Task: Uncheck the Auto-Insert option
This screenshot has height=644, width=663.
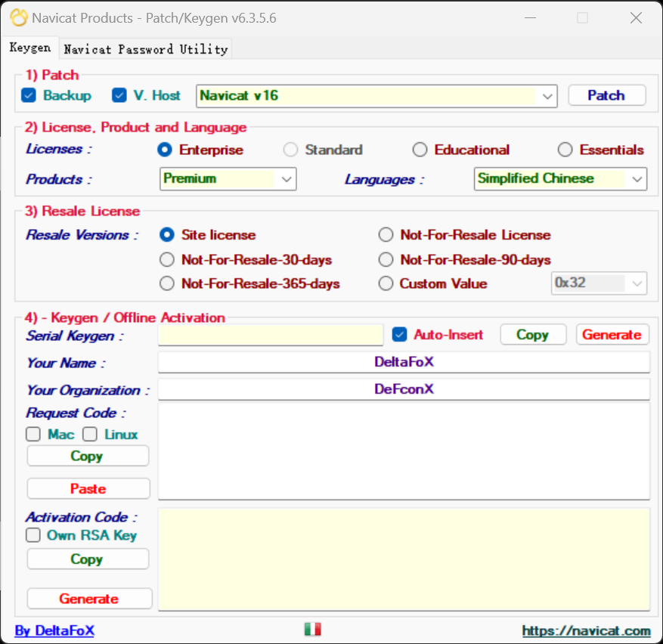Action: point(400,334)
